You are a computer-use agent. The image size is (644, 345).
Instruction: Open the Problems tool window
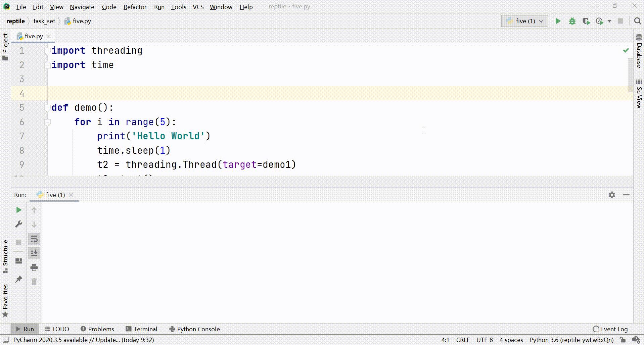(97, 329)
